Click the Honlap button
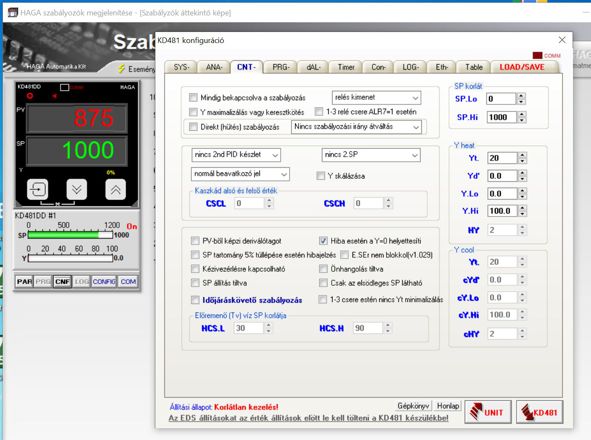 (x=448, y=406)
